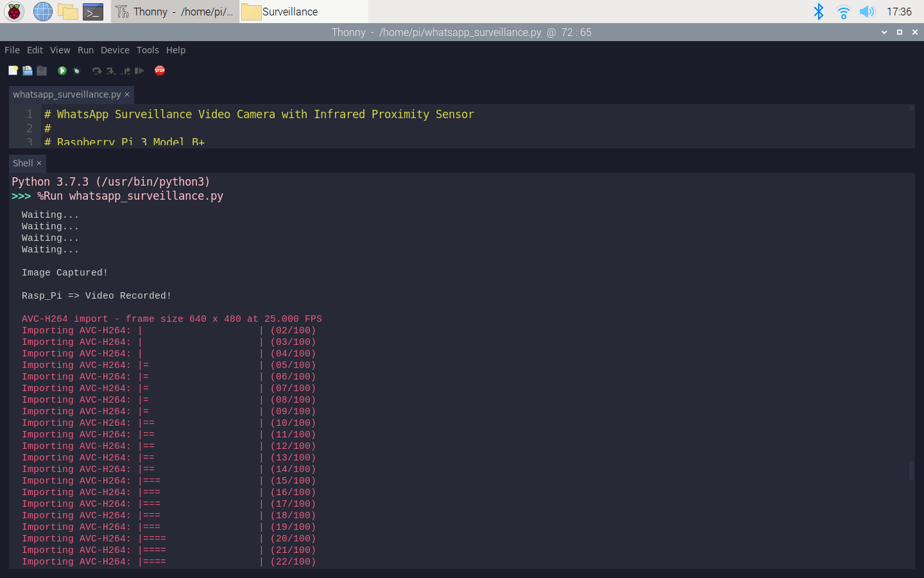Close the Shell panel tab
This screenshot has height=578, width=924.
coord(39,163)
